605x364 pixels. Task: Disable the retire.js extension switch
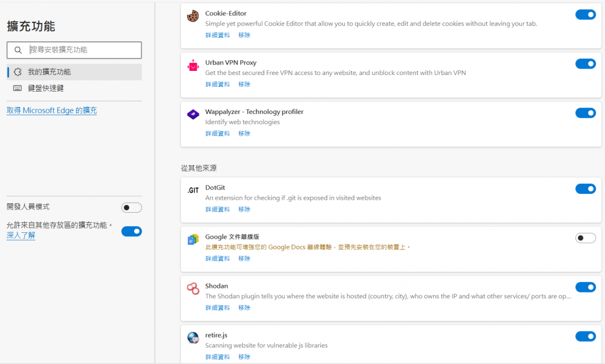coord(586,337)
